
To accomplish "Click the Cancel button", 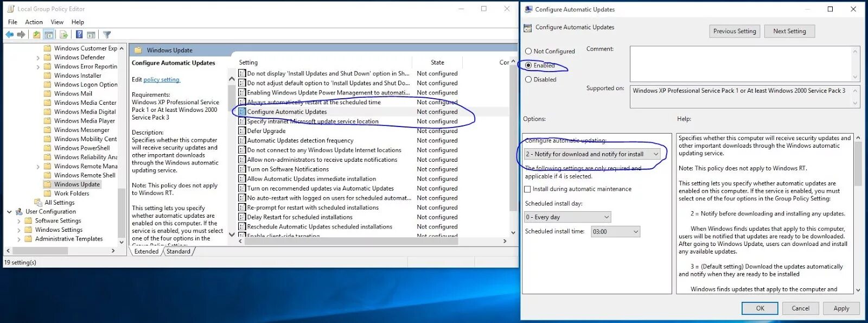I will pos(800,308).
